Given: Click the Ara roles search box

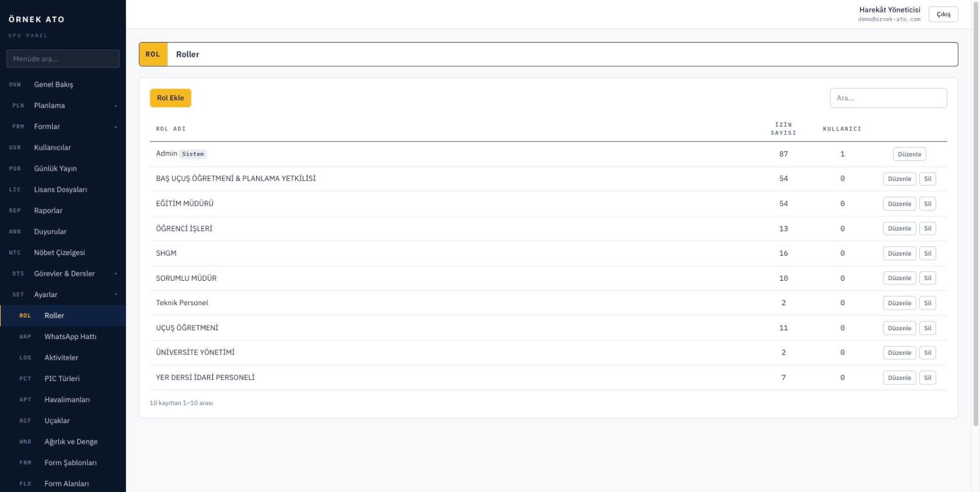Looking at the screenshot, I should (888, 98).
